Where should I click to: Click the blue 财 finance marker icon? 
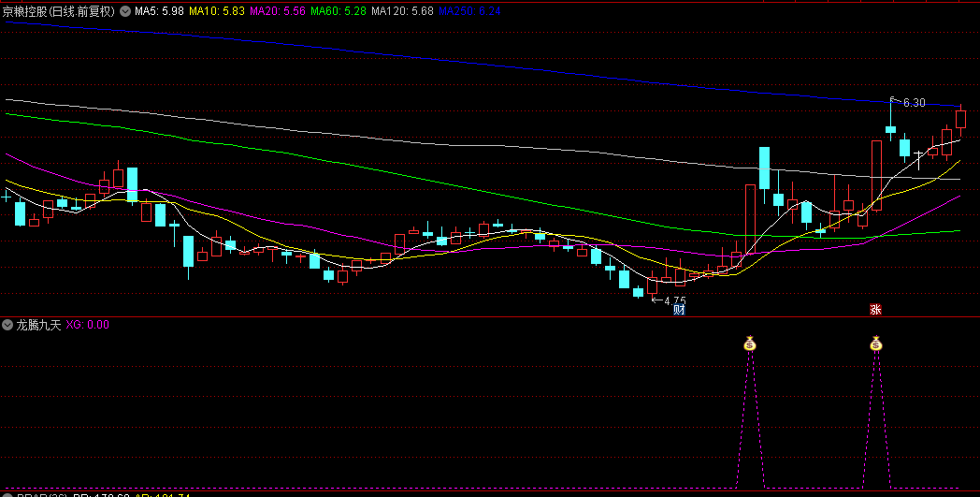[679, 309]
